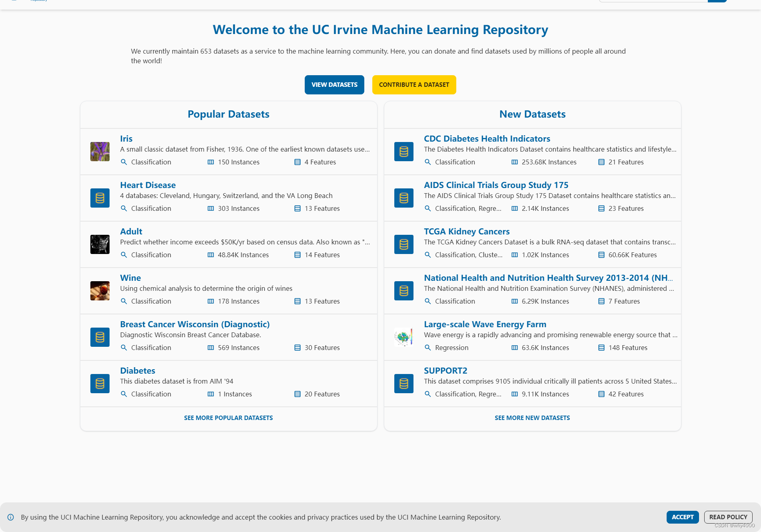
Task: Click the features icon beside 30 Features
Action: pos(298,348)
